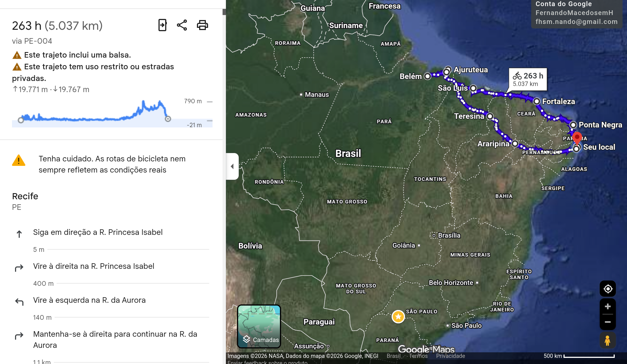The height and width of the screenshot is (364, 627).
Task: Open the Privacidade link
Action: point(450,356)
